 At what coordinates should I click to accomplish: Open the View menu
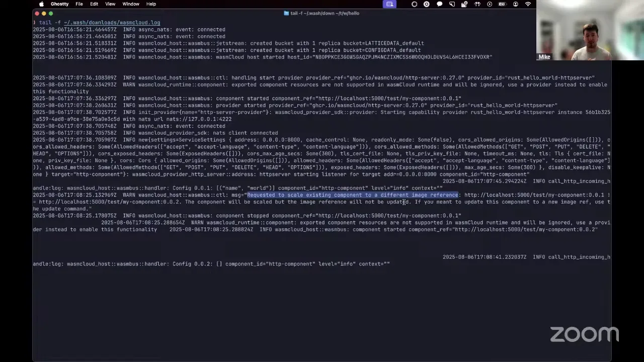110,4
